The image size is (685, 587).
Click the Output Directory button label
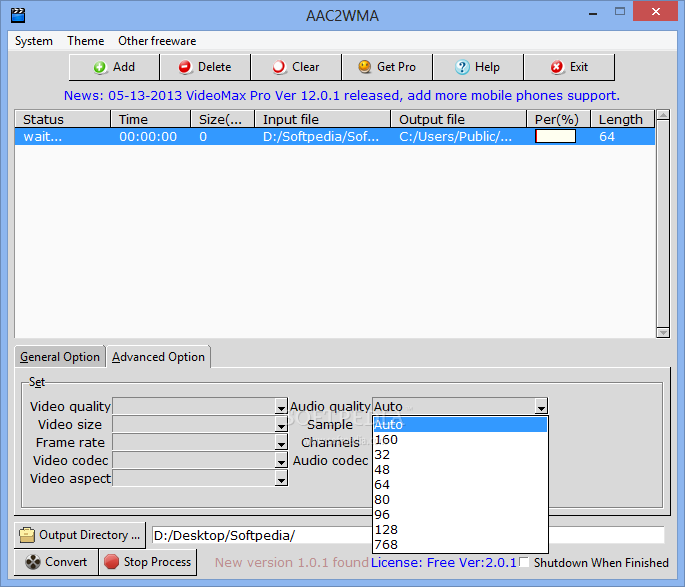(90, 535)
